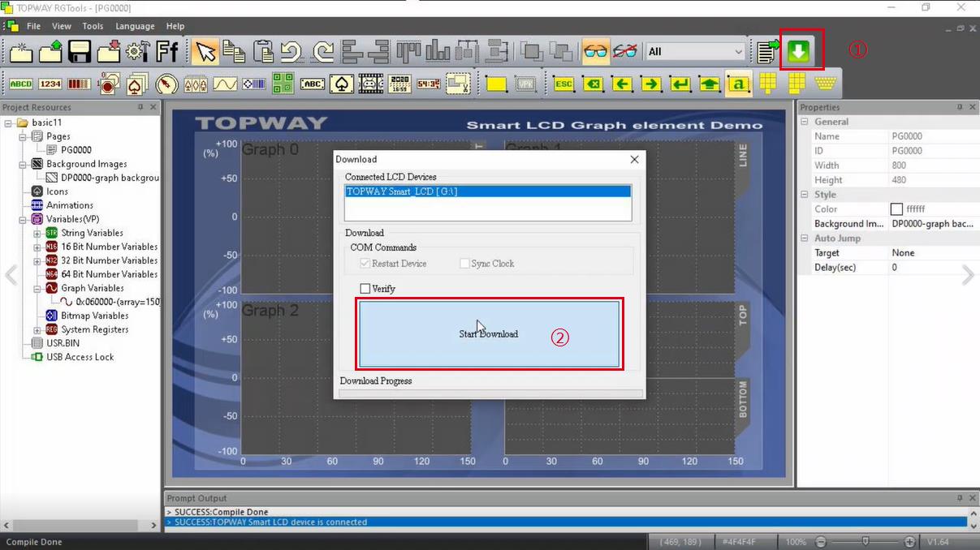980x550 pixels.
Task: Toggle the Sync Clock checkbox
Action: (464, 264)
